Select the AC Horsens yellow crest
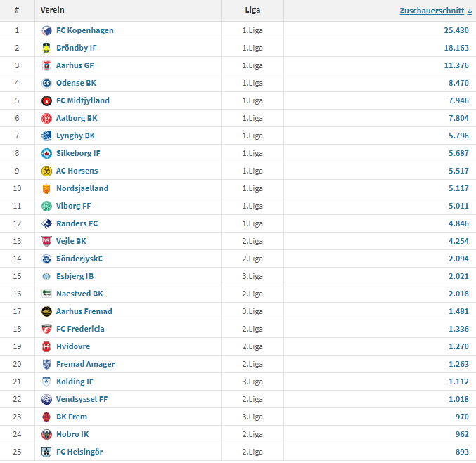 tap(46, 171)
